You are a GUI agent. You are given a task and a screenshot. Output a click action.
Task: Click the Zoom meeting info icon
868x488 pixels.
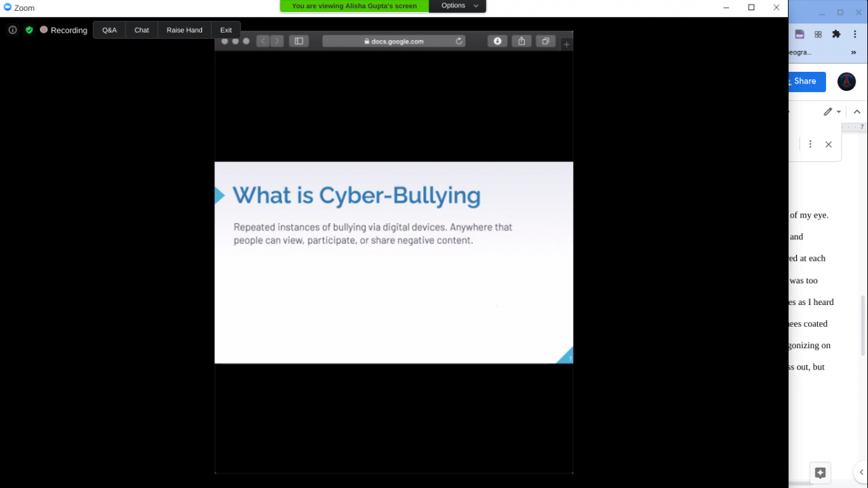coord(12,30)
